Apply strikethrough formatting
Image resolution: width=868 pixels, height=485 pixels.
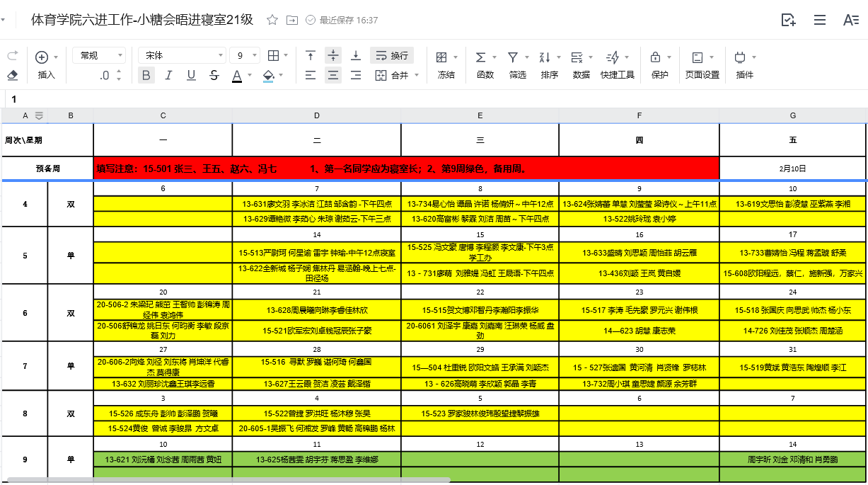pyautogui.click(x=214, y=75)
